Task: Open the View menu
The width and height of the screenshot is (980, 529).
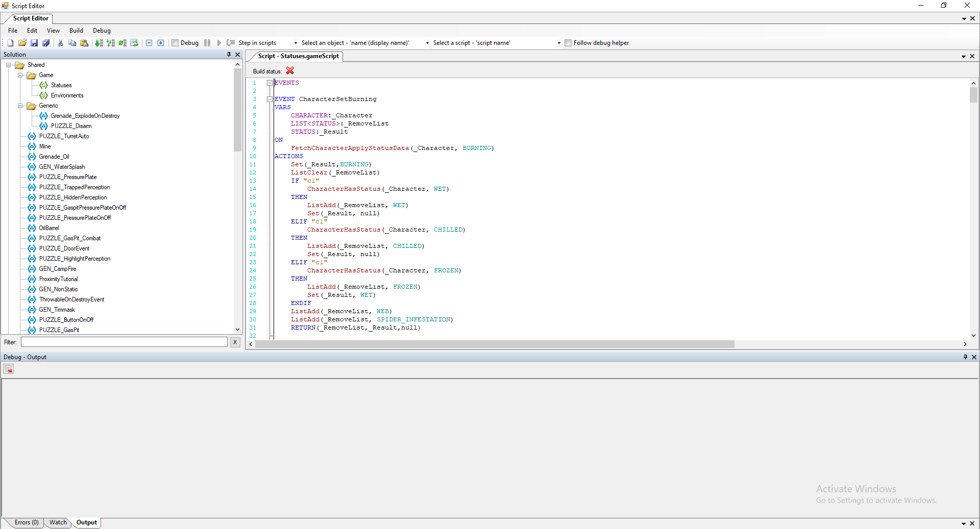Action: [53, 31]
